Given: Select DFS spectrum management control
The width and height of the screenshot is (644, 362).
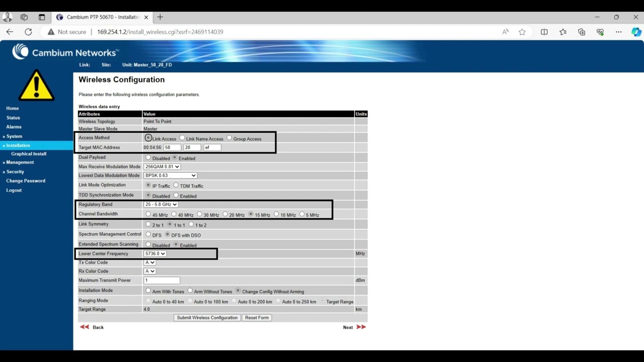Looking at the screenshot, I should [148, 234].
